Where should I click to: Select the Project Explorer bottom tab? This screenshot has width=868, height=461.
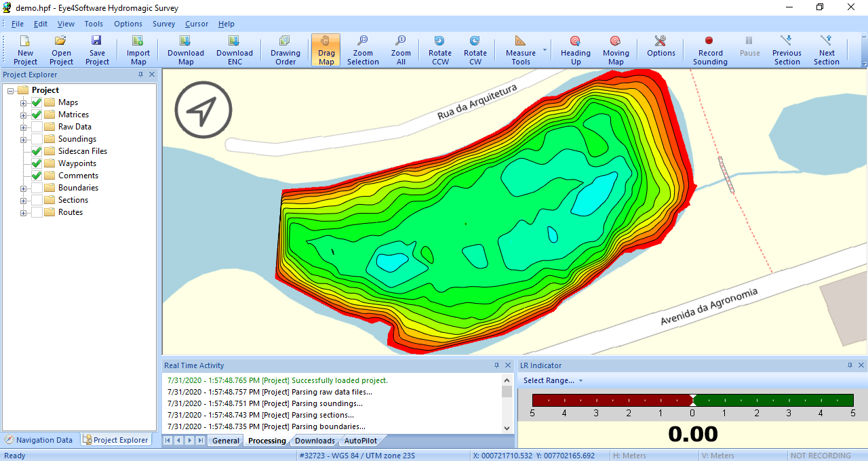click(115, 440)
